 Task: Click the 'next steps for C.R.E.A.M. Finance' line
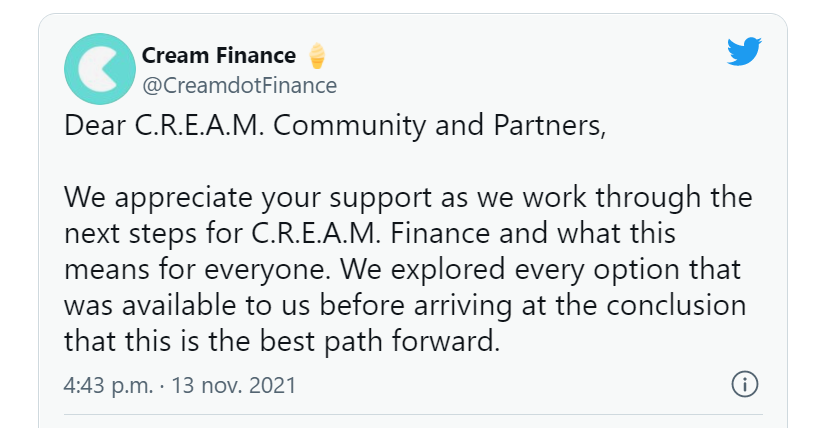click(370, 234)
